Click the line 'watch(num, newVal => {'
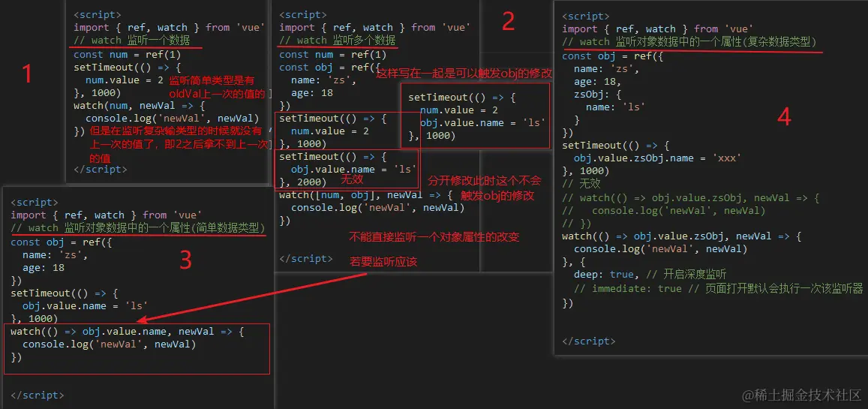Screen dimensions: 868x409 (x=140, y=105)
